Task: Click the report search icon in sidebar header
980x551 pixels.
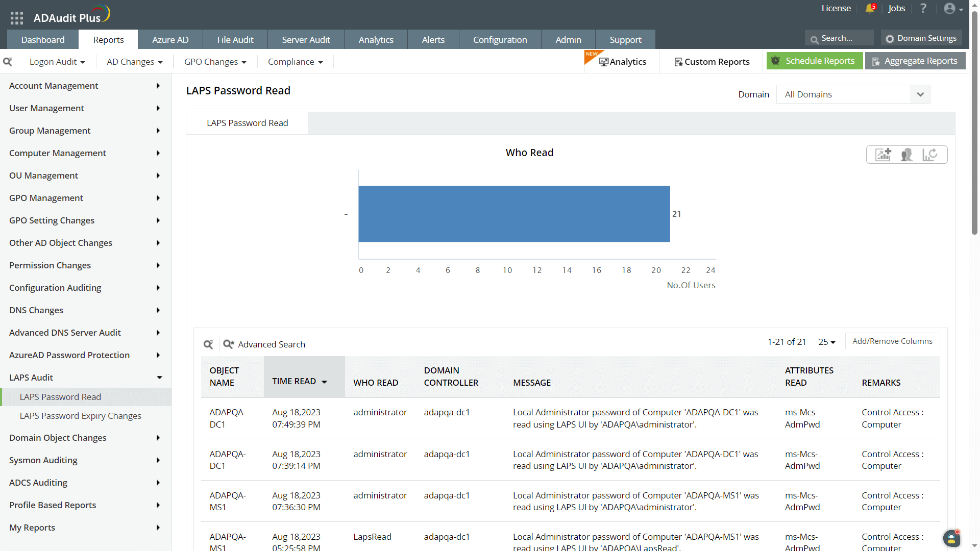Action: pos(8,62)
